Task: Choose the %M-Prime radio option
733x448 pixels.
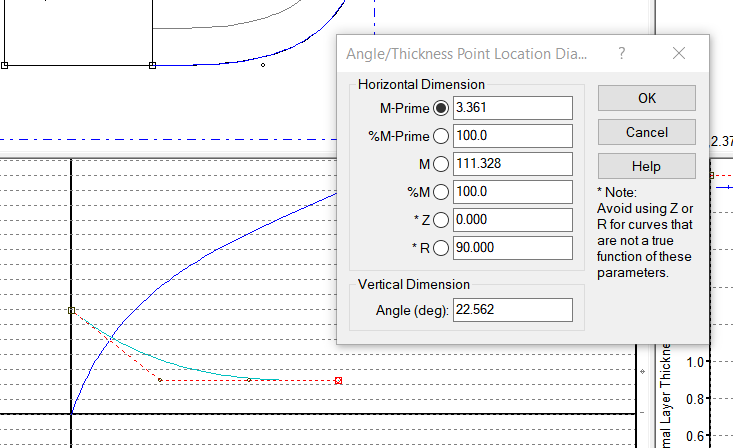Action: coord(441,136)
